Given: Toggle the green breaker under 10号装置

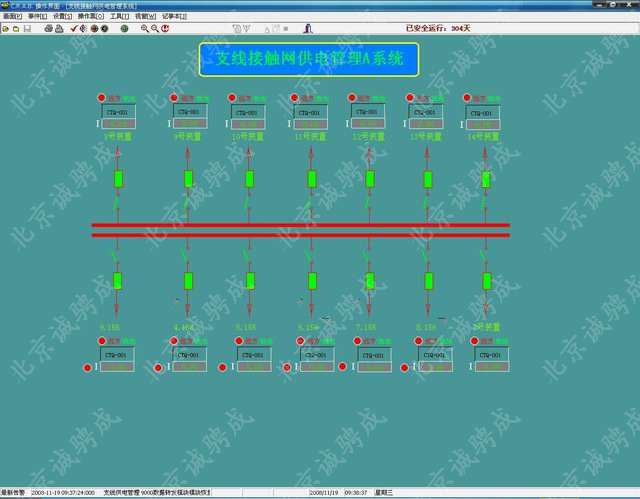Looking at the screenshot, I should [x=249, y=179].
